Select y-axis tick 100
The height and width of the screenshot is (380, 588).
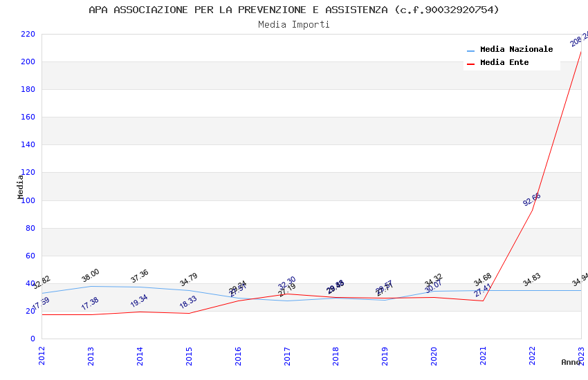[28, 200]
